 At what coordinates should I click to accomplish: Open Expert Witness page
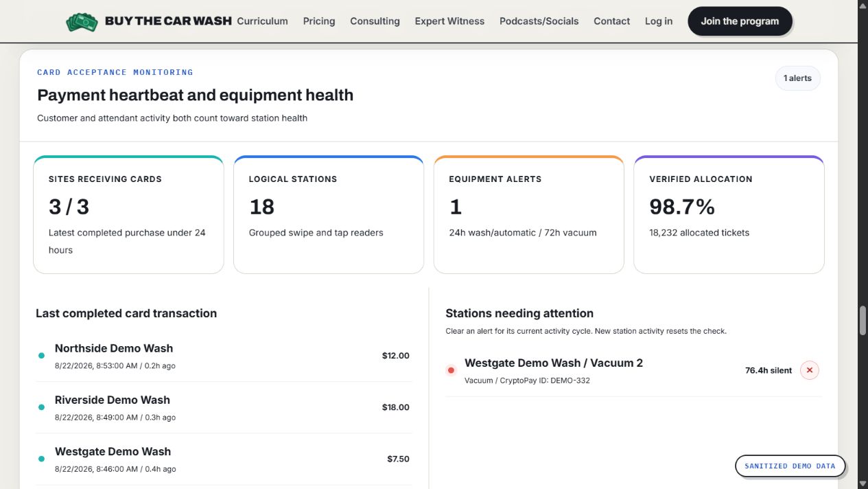point(449,21)
